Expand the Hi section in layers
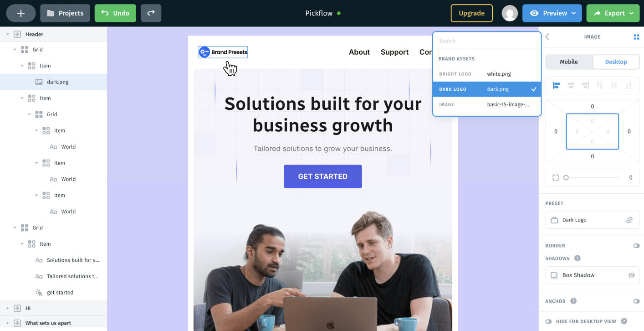Viewport: 644px width, 331px height. pyautogui.click(x=8, y=308)
